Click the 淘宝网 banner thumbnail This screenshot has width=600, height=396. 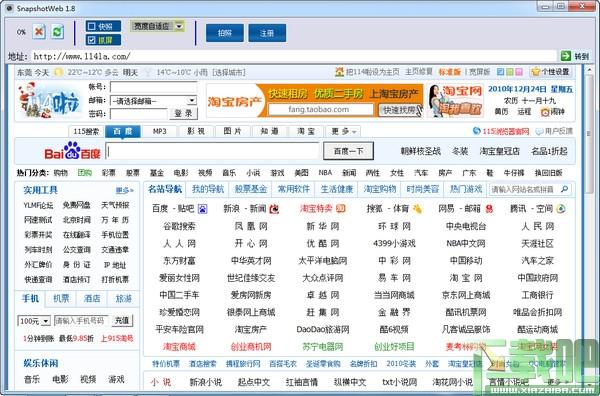click(455, 101)
